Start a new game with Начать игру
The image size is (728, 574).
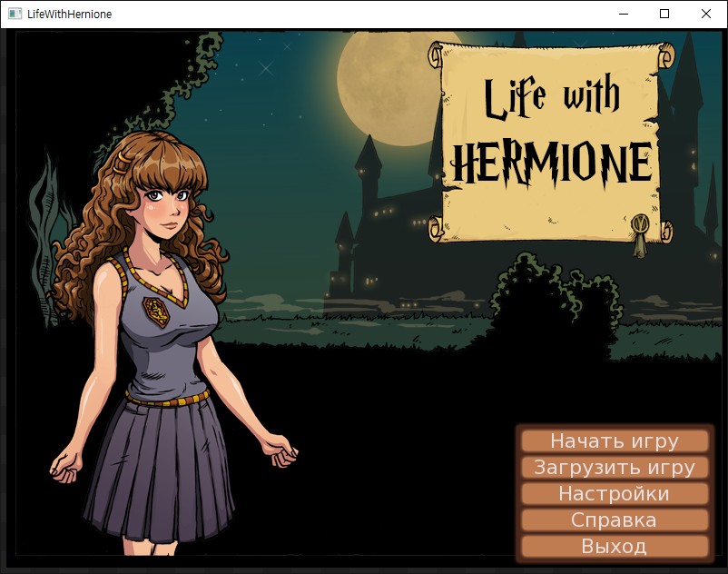[615, 440]
